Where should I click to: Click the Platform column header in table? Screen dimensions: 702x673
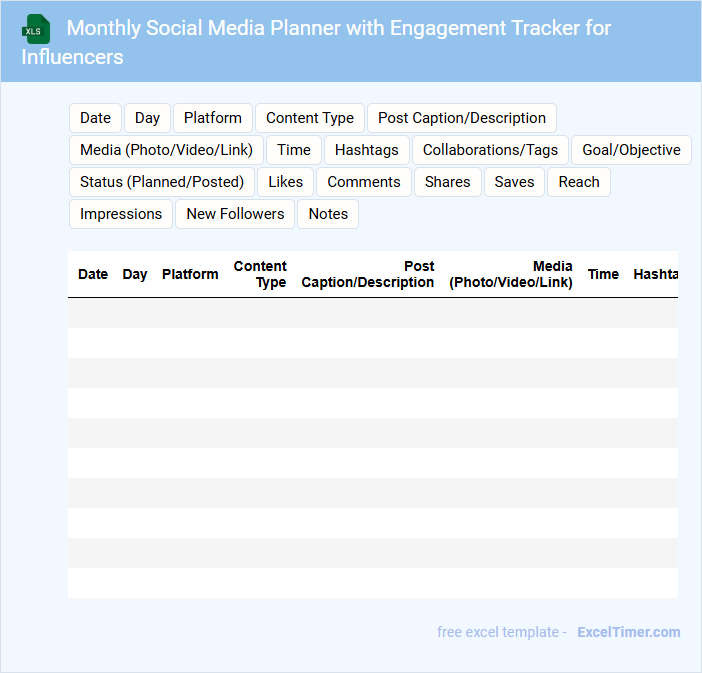pyautogui.click(x=190, y=274)
